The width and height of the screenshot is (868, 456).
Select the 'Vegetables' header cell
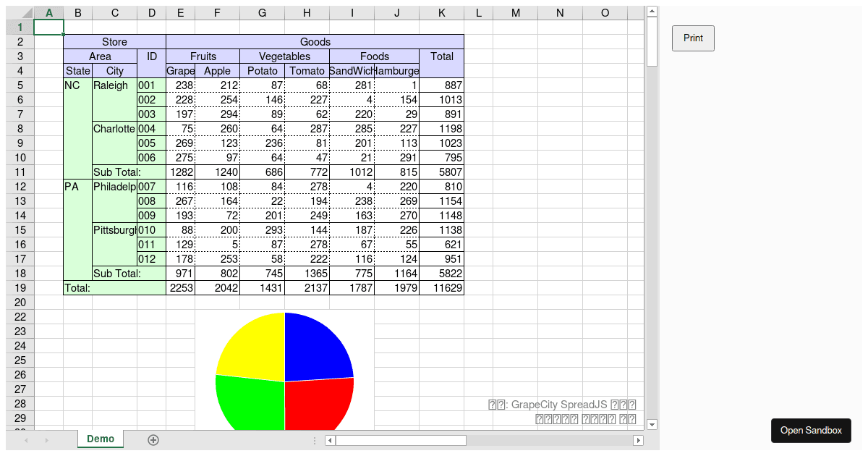click(284, 56)
